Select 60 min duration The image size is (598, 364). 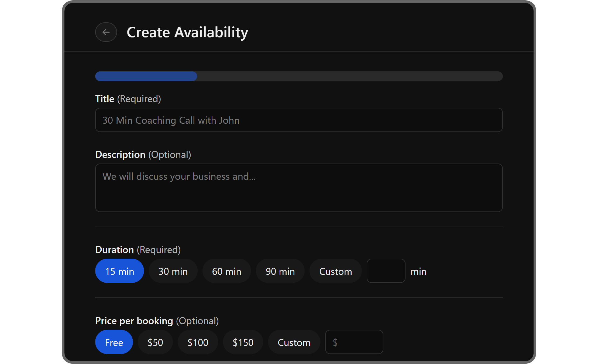coord(226,271)
